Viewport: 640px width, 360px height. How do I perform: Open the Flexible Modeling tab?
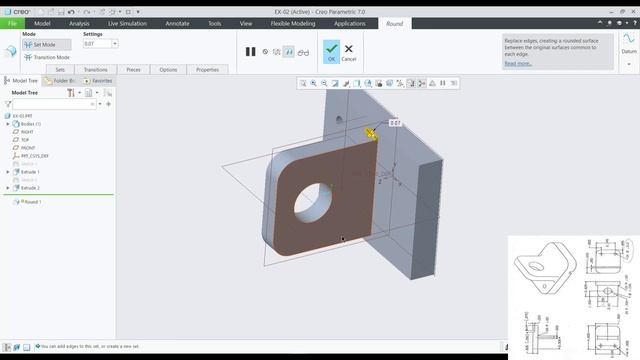pos(293,24)
